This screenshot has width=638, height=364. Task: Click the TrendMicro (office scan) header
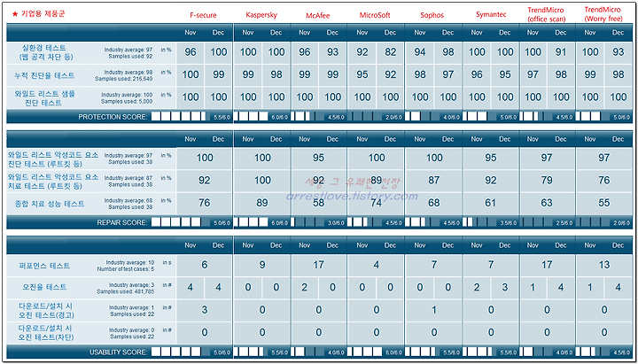point(547,14)
